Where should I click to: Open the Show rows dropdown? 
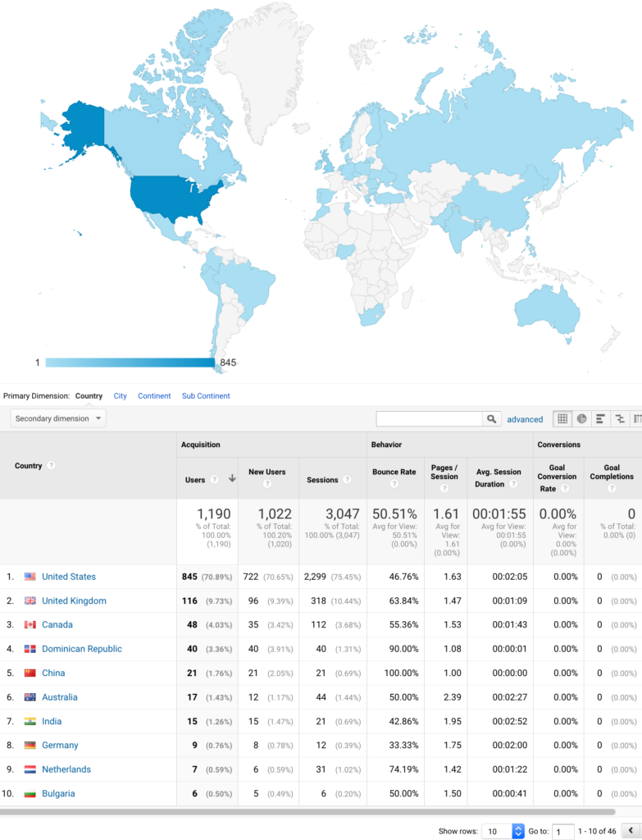(x=503, y=831)
